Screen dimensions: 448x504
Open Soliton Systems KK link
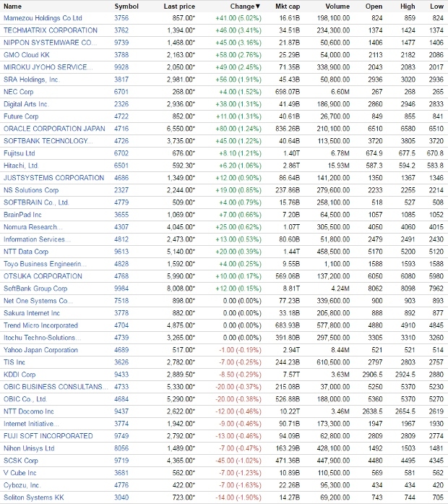pos(34,497)
